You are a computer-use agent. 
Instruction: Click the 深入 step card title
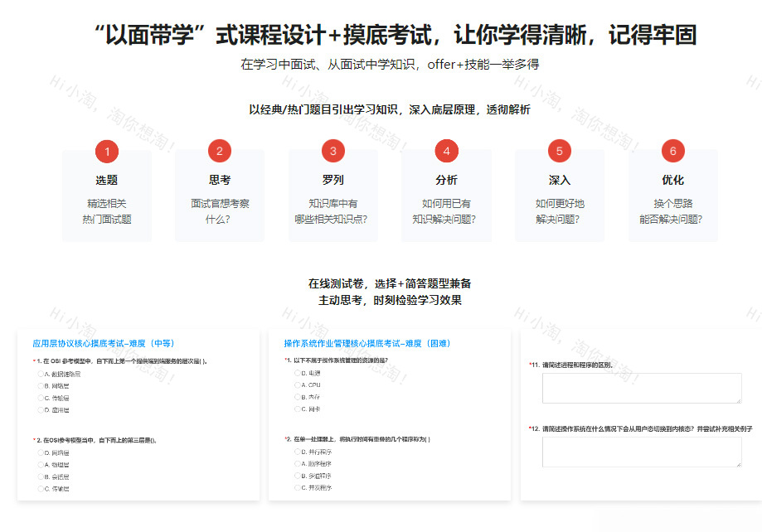point(560,181)
